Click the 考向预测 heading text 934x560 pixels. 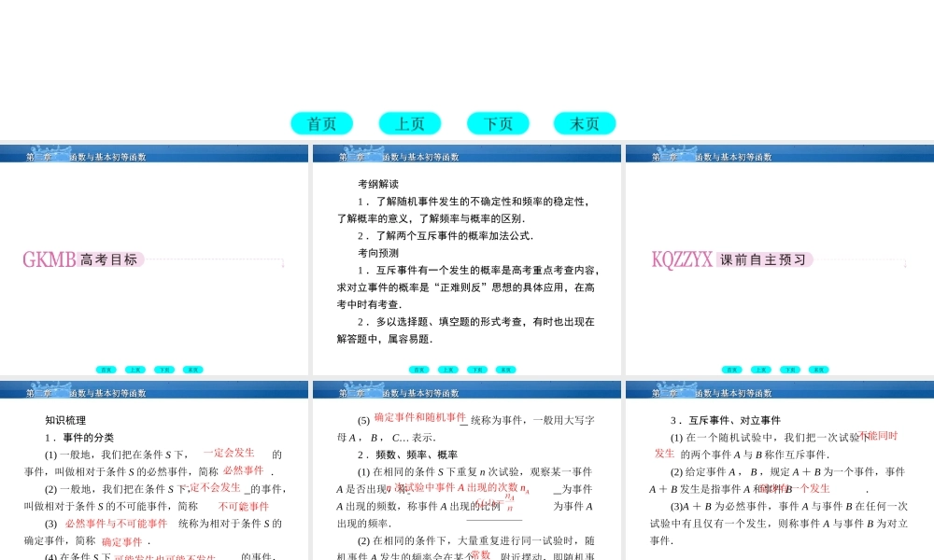378,253
